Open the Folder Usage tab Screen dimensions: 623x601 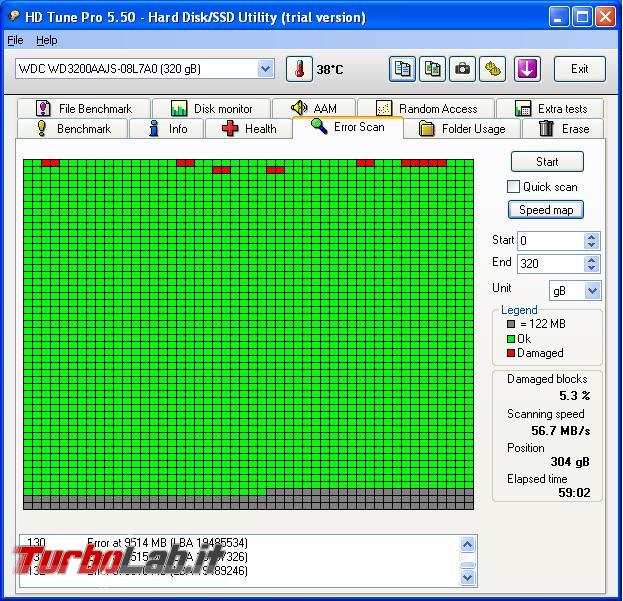pos(462,129)
